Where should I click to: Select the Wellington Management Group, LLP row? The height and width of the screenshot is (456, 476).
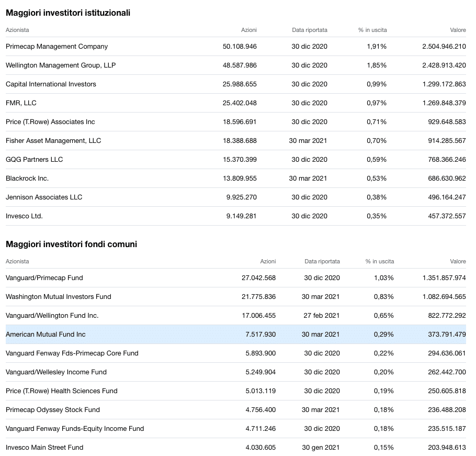pos(61,65)
